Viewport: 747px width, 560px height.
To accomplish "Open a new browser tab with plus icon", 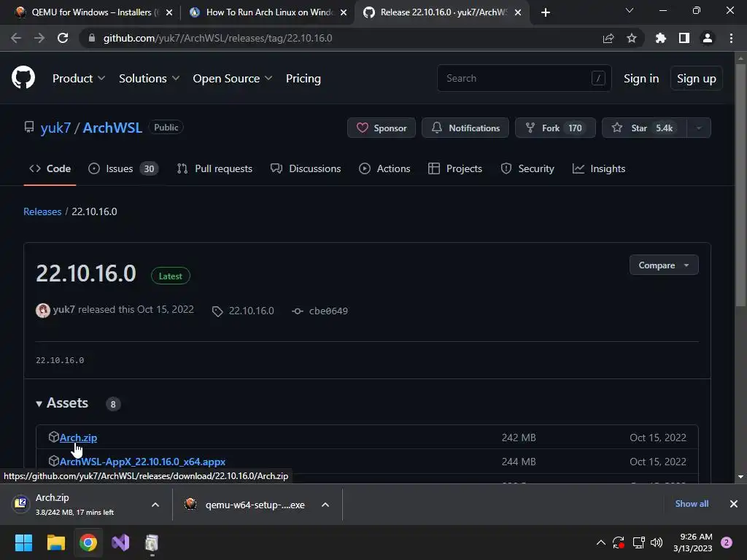I will tap(546, 12).
